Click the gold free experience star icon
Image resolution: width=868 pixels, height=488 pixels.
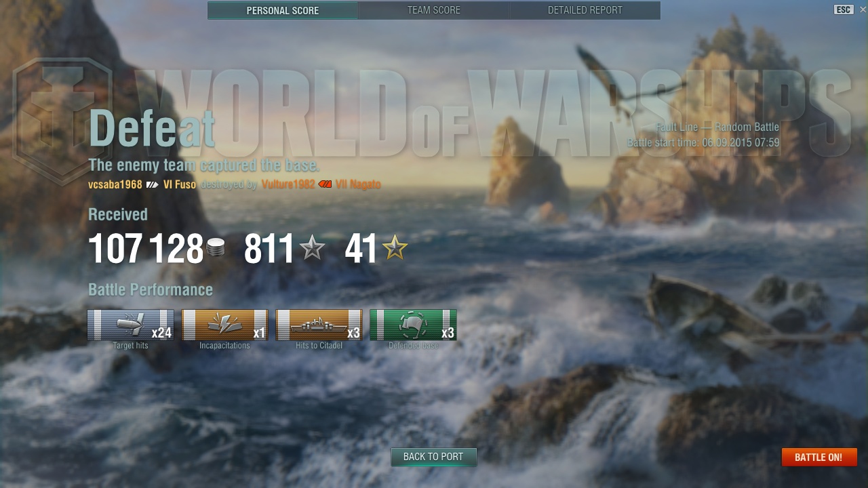tap(395, 248)
